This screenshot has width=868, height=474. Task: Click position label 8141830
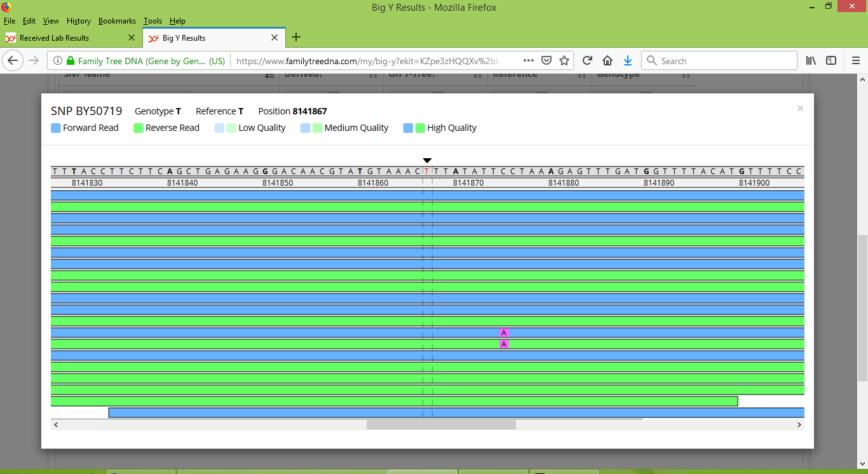click(x=87, y=183)
